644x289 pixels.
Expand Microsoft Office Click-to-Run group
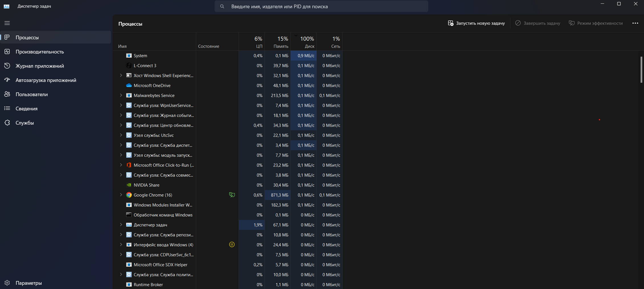[x=121, y=165]
